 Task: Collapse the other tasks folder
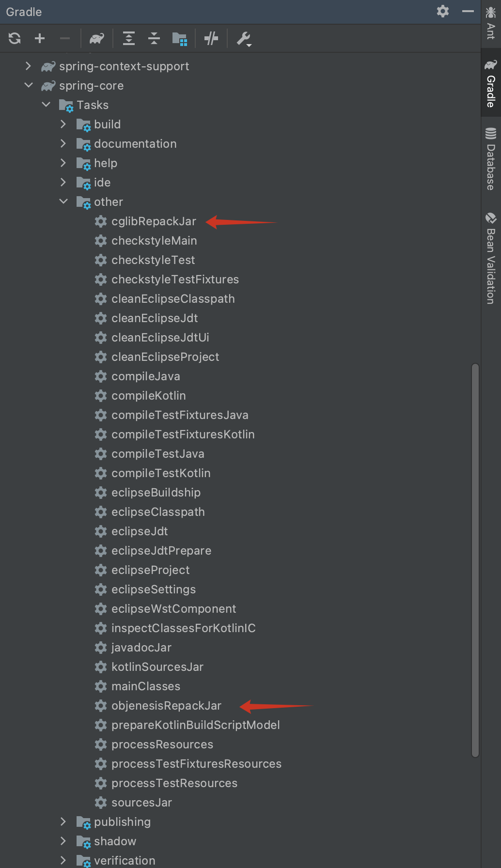point(63,201)
